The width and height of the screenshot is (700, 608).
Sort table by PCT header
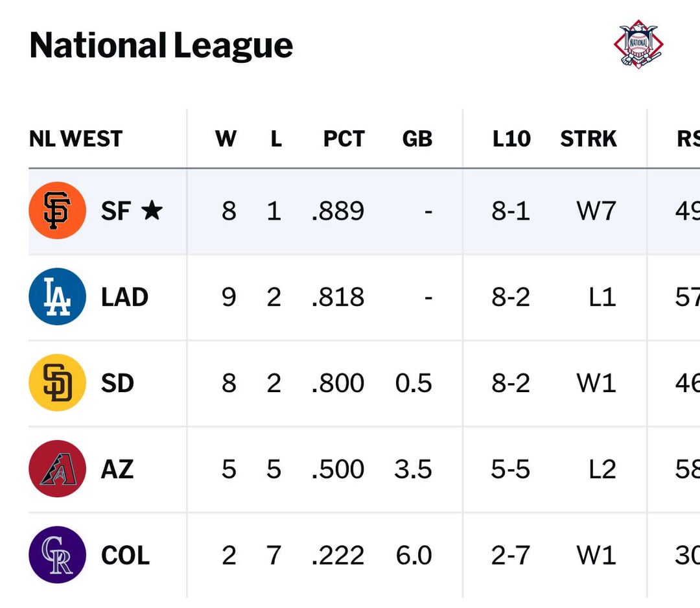click(344, 139)
